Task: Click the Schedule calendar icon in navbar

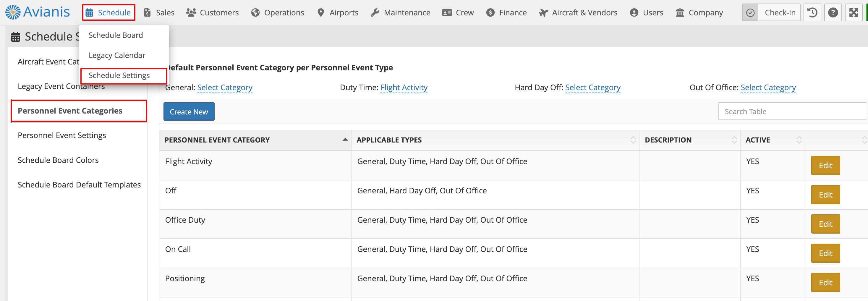Action: [89, 13]
